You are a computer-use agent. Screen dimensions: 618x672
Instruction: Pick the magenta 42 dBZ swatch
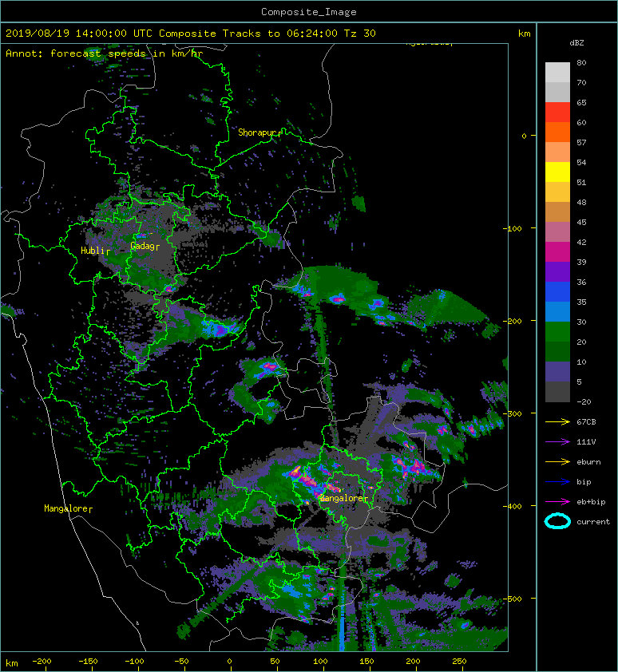coord(557,251)
